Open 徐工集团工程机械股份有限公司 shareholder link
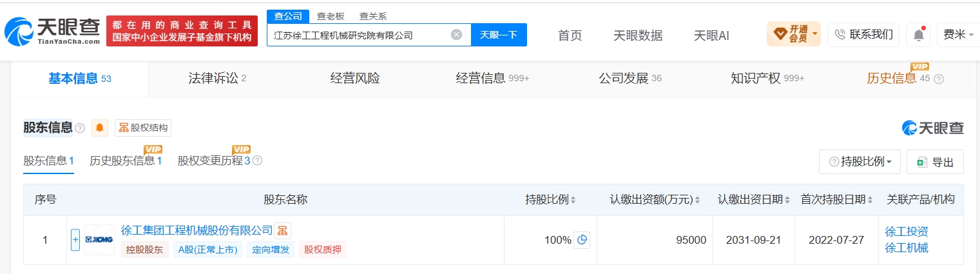Viewport: 980px width, 274px height. [x=197, y=230]
